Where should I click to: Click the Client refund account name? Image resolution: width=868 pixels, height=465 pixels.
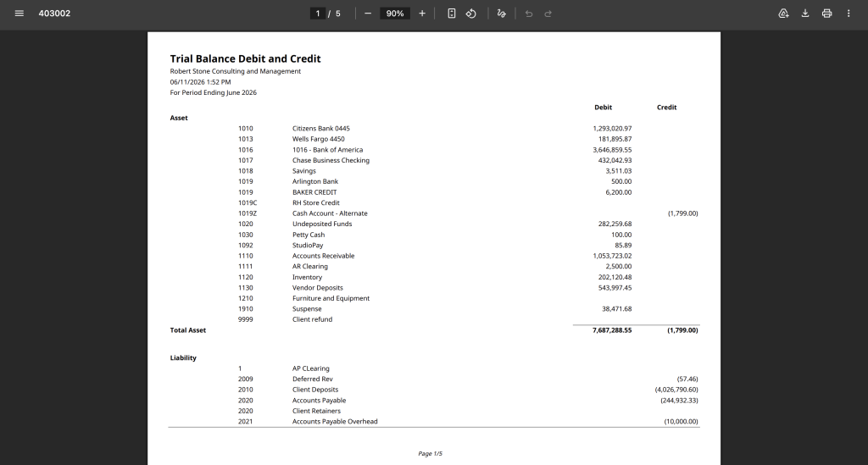click(312, 319)
